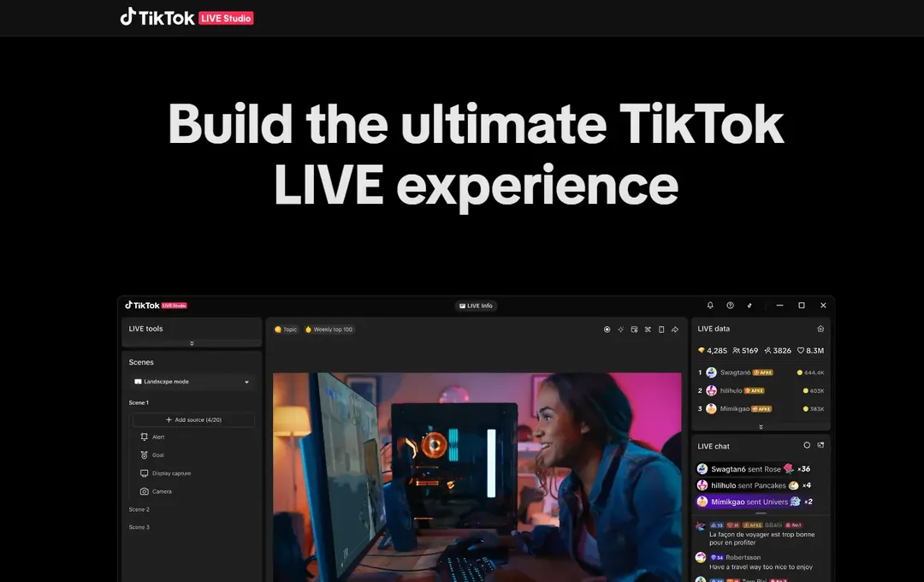Click the viewers icon next to 5169
The width and height of the screenshot is (924, 582).
tap(736, 350)
